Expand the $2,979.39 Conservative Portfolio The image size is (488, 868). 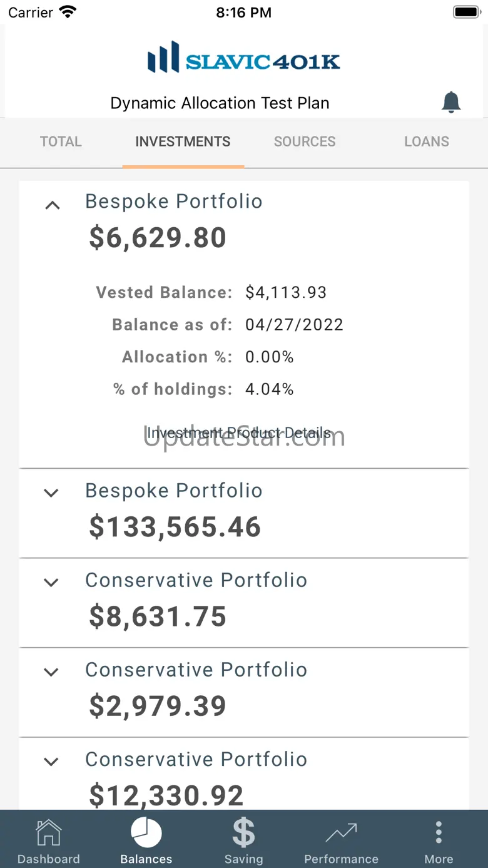(x=51, y=672)
